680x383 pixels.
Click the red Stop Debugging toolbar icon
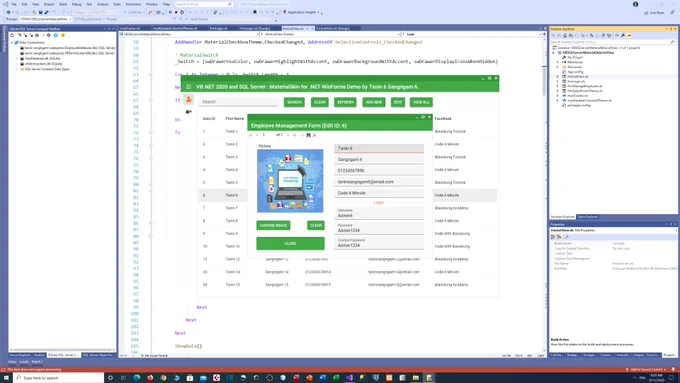tap(176, 12)
